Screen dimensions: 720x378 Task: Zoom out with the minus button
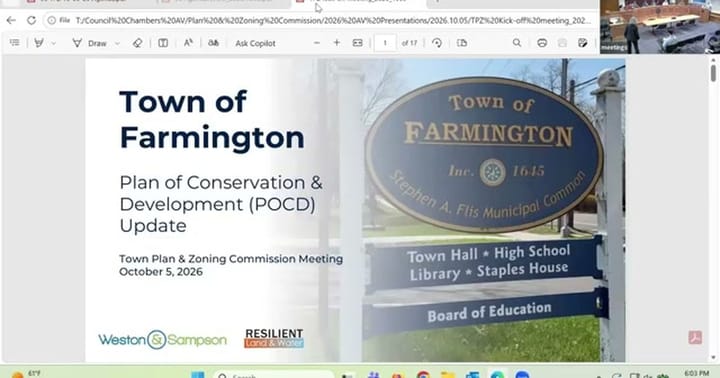pyautogui.click(x=317, y=43)
